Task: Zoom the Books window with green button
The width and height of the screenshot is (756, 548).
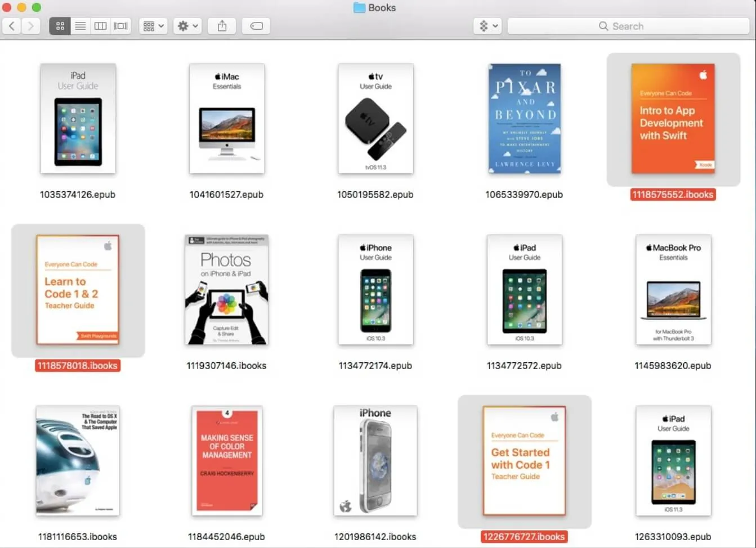Action: tap(36, 7)
